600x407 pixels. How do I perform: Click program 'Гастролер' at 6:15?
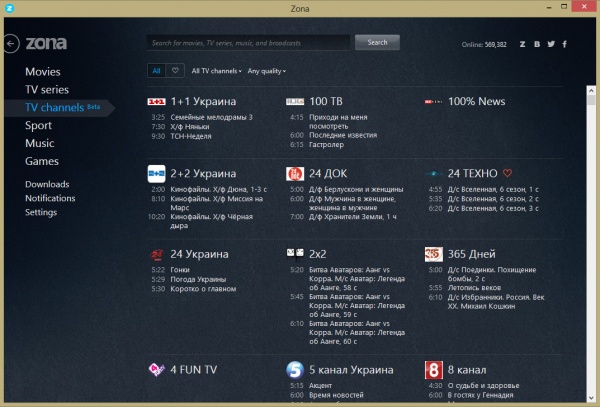[x=326, y=145]
